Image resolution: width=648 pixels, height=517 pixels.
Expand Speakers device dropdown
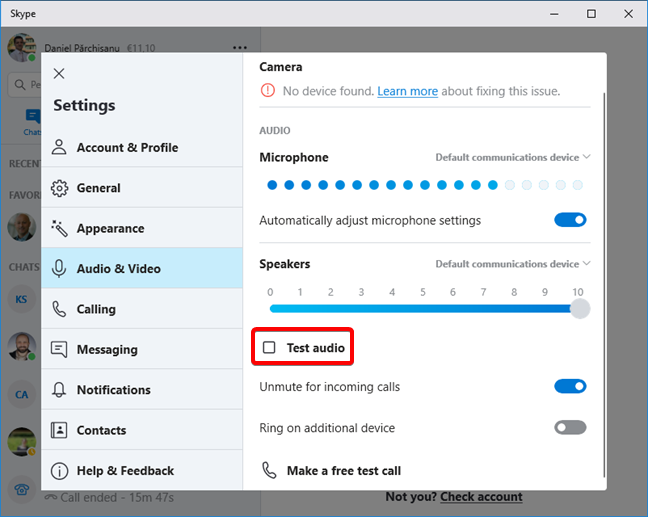coord(513,264)
